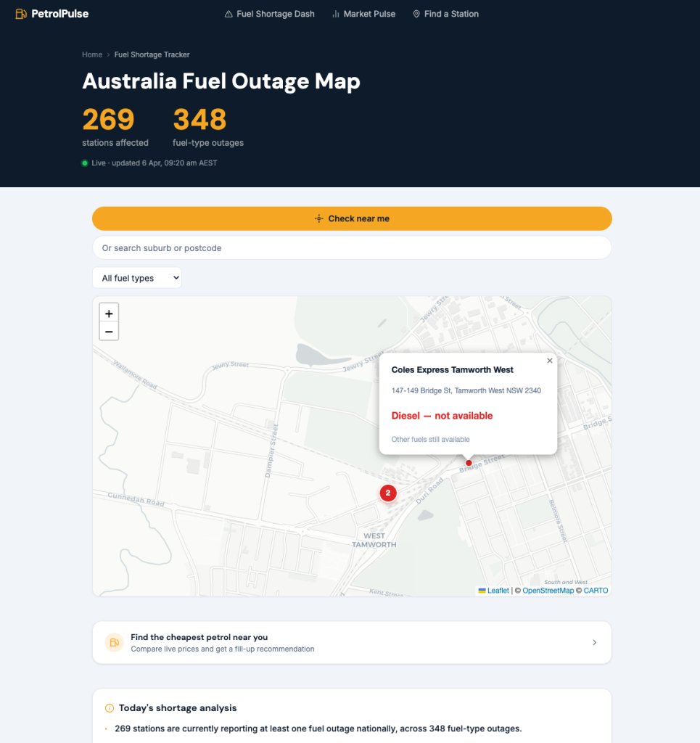Go to Market Pulse in the top nav
Viewport: 700px width, 743px height.
pos(363,14)
